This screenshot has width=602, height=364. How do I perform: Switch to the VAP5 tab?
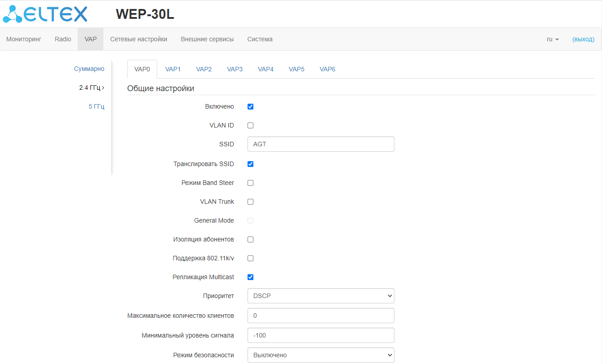297,69
